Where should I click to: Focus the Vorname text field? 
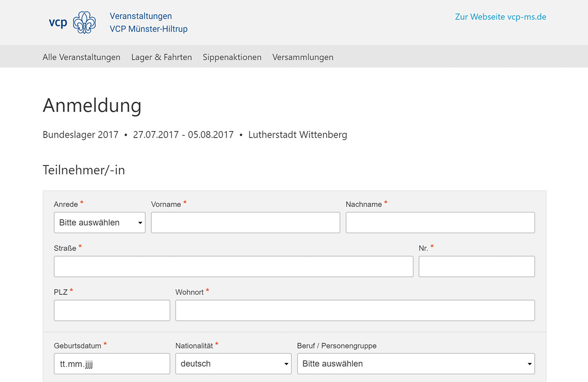[x=245, y=222]
